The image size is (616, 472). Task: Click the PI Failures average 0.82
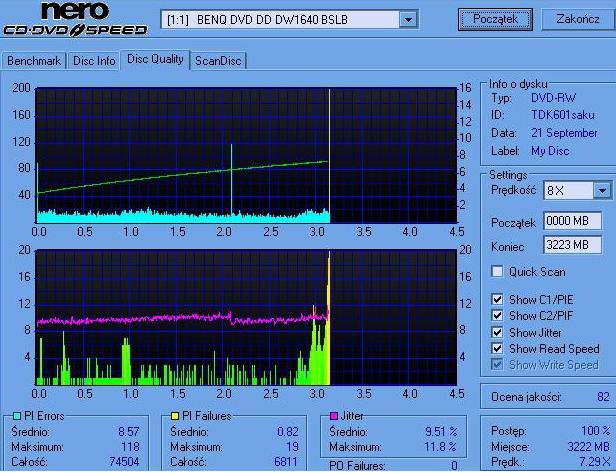point(288,432)
